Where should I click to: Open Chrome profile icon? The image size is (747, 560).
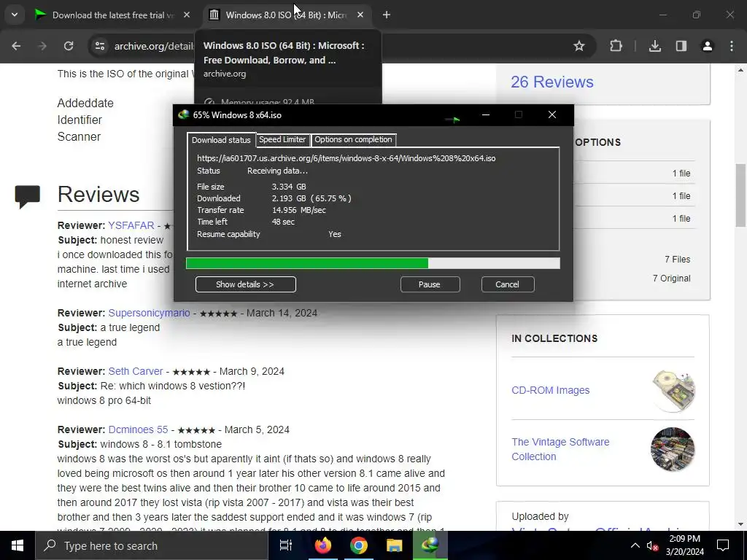707,46
